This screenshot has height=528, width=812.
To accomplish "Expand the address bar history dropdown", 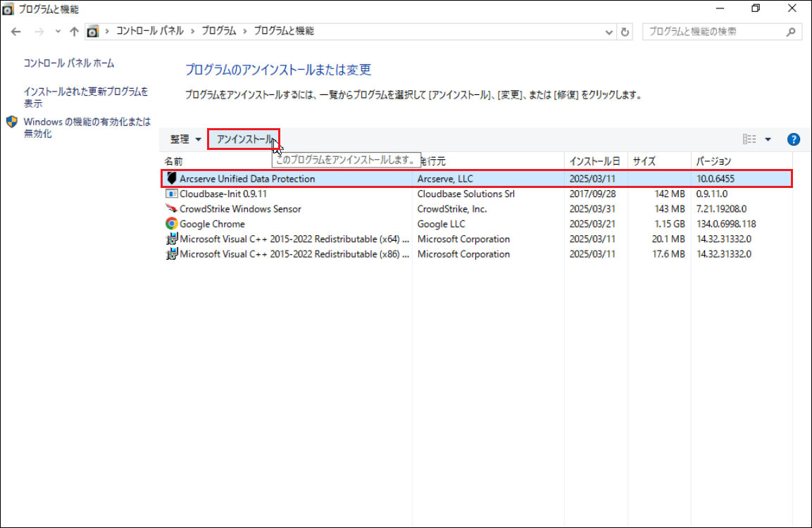I will [x=609, y=32].
